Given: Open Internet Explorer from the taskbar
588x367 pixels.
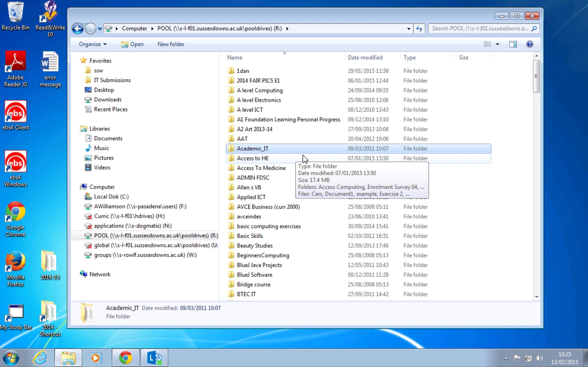Looking at the screenshot, I should [x=40, y=358].
